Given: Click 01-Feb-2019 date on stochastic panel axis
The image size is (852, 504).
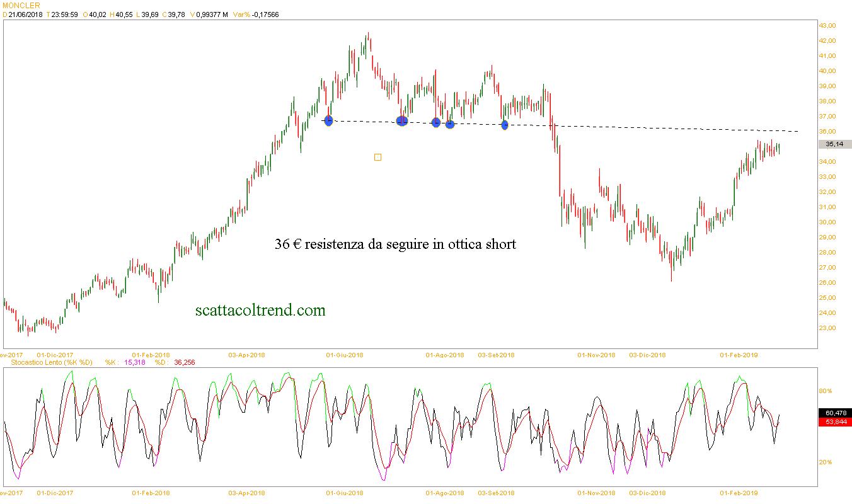Looking at the screenshot, I should (x=739, y=492).
